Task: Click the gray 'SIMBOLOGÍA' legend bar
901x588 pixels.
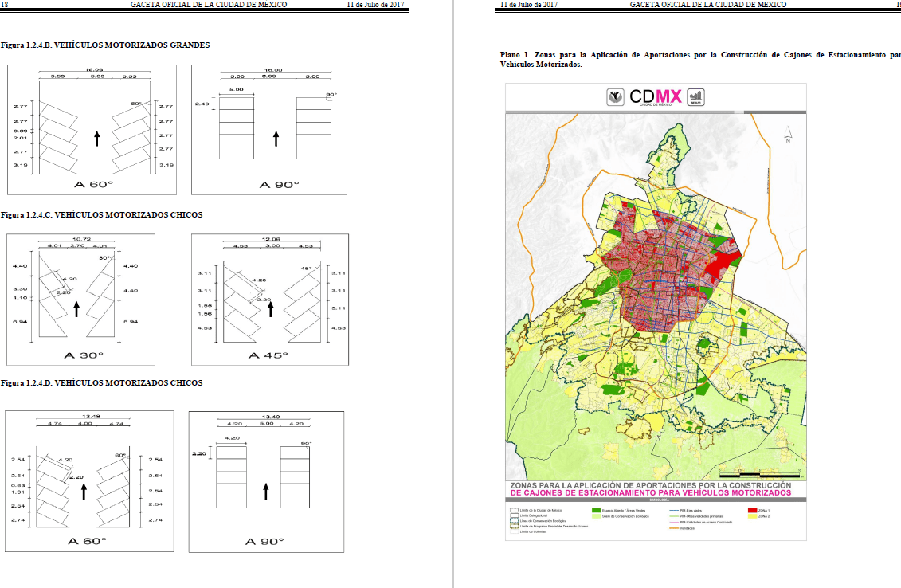Action: click(656, 500)
